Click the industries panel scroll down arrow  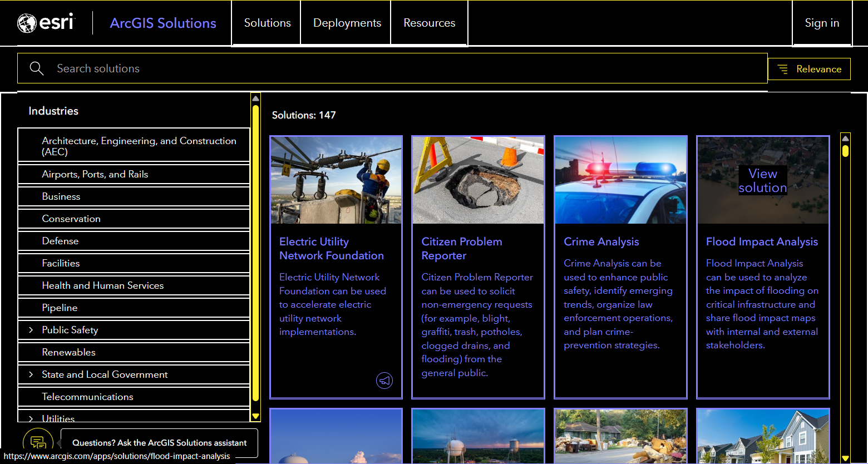click(x=255, y=416)
